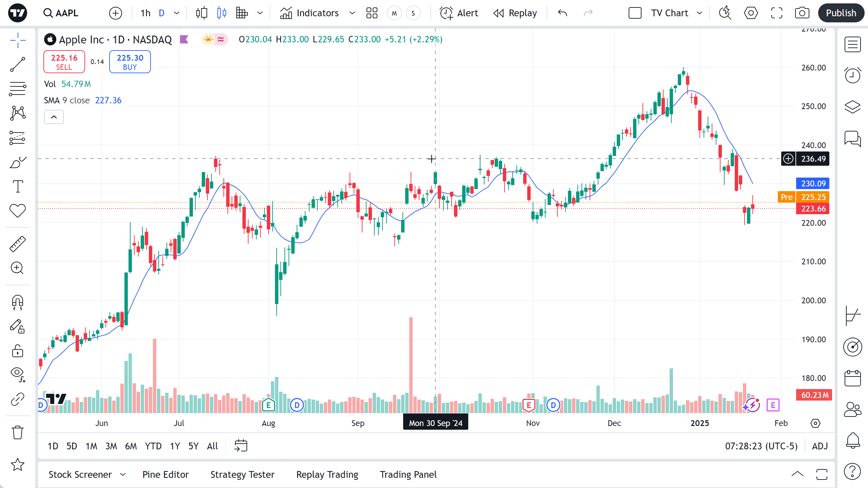Open the ruler measure tool
The width and height of the screenshot is (868, 488).
18,244
